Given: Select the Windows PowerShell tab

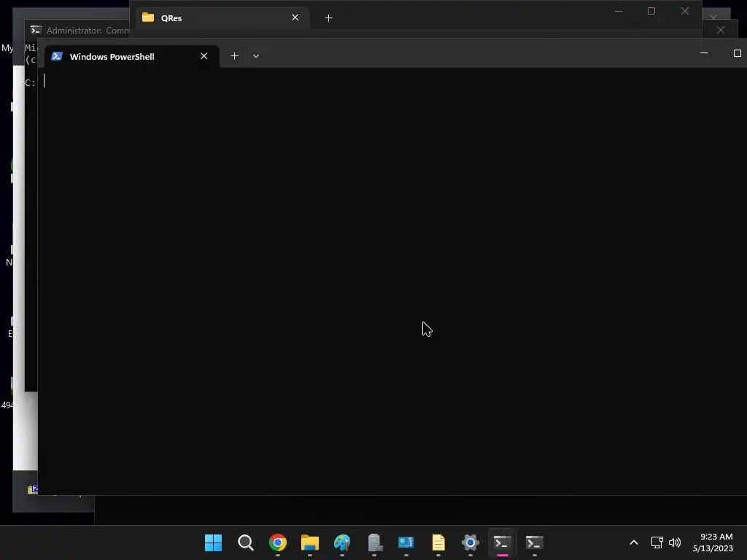Looking at the screenshot, I should coord(132,56).
